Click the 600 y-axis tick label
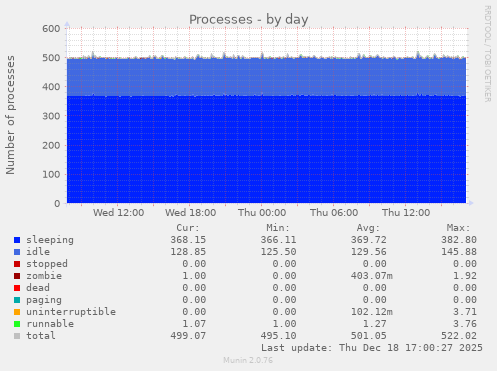Image resolution: width=497 pixels, height=371 pixels. point(51,29)
